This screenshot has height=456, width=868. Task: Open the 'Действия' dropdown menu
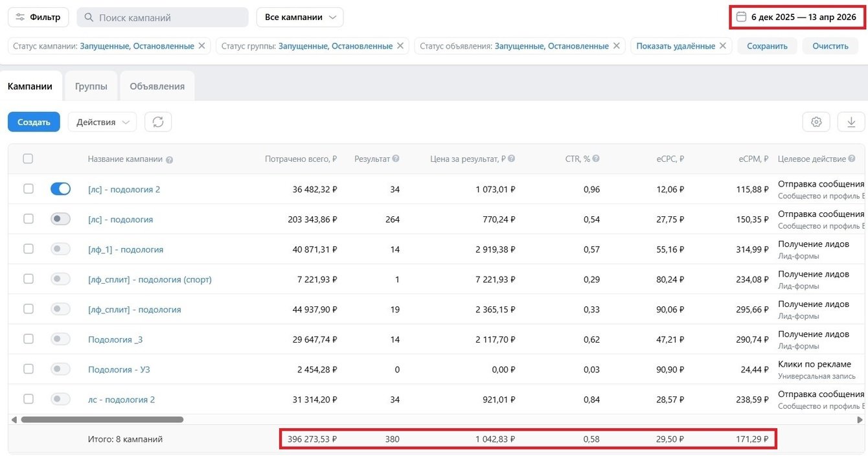(x=102, y=122)
